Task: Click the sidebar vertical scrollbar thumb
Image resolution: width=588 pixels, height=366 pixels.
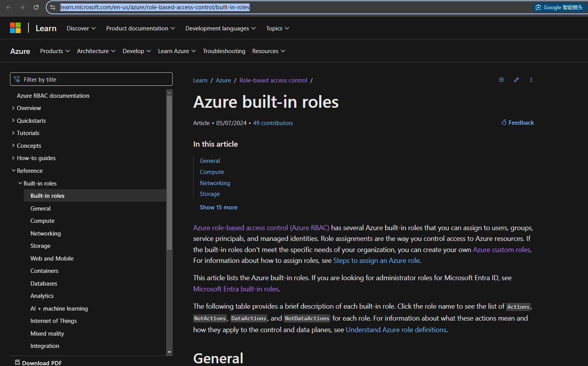Action: 169,172
